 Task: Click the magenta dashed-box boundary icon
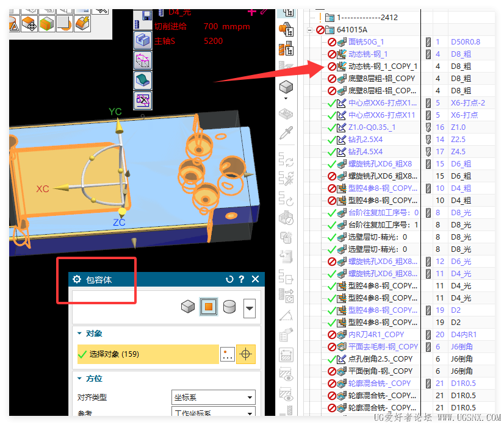(143, 60)
